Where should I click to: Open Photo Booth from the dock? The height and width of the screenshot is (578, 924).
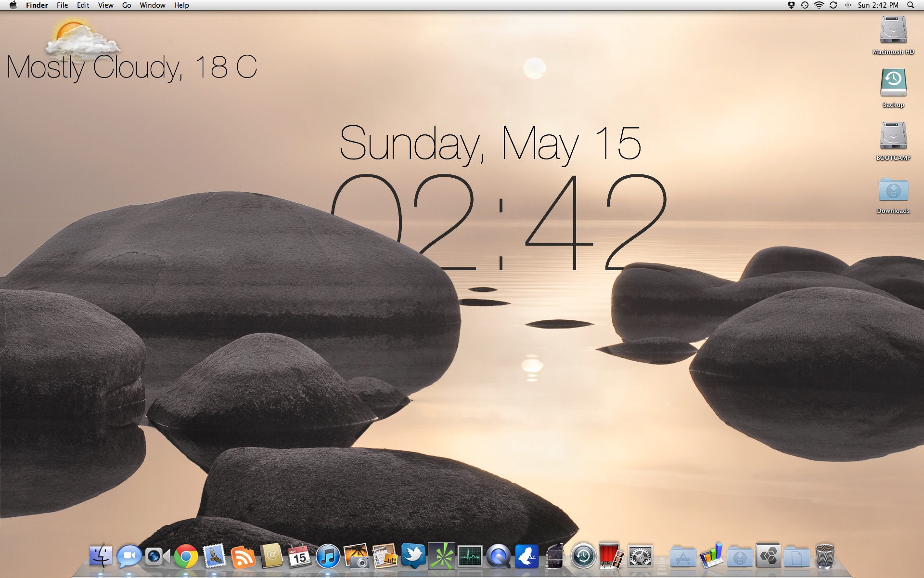(x=611, y=556)
